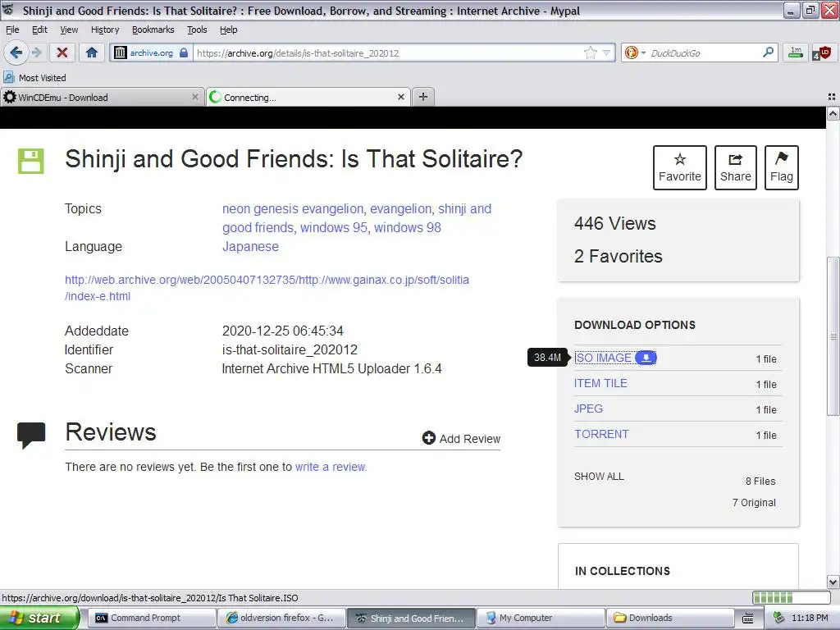Switch to Command Prompt in taskbar
This screenshot has height=630, width=840.
[x=151, y=618]
